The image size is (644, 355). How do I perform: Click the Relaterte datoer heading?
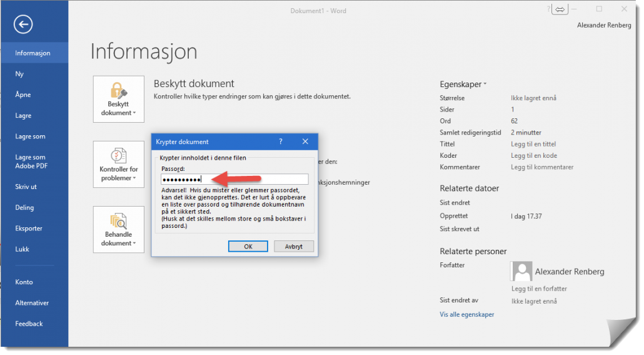tap(469, 188)
